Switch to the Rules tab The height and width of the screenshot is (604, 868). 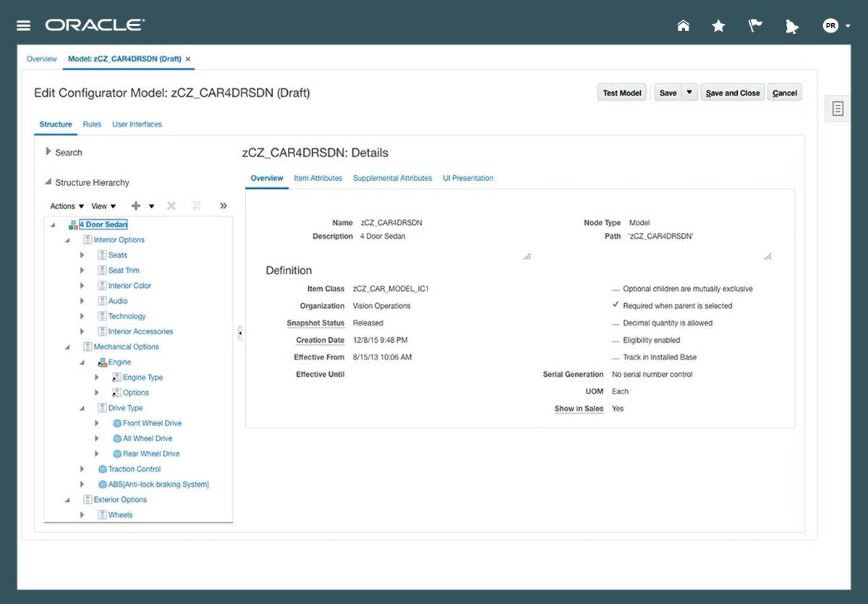[92, 124]
